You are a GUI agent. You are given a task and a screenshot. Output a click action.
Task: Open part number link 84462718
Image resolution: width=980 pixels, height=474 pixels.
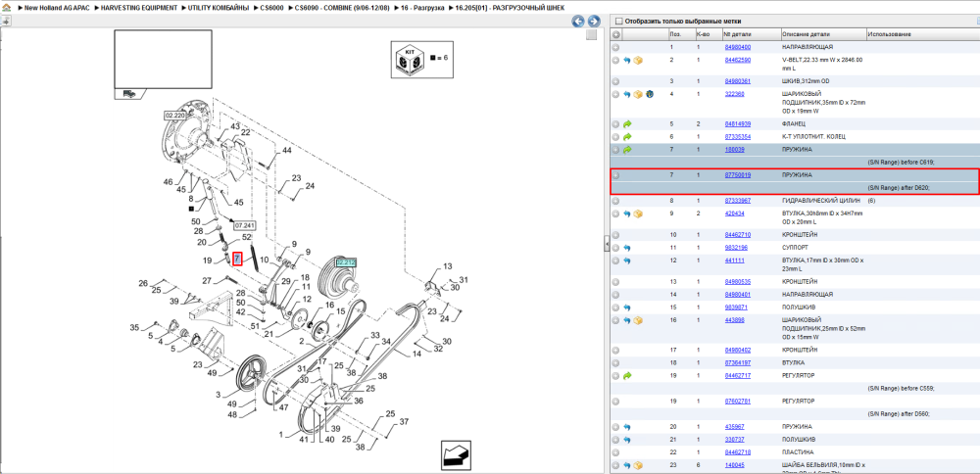[x=738, y=452]
